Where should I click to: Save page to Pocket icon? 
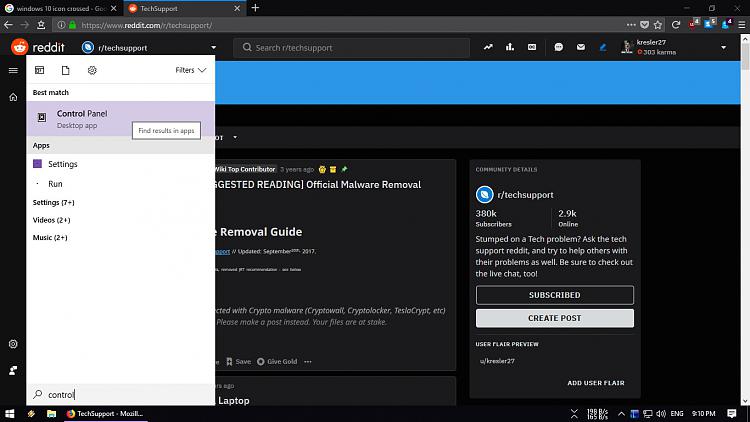645,25
